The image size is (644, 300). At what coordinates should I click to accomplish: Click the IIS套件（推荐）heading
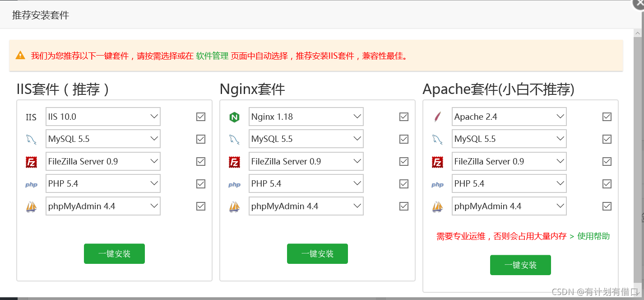tap(63, 89)
